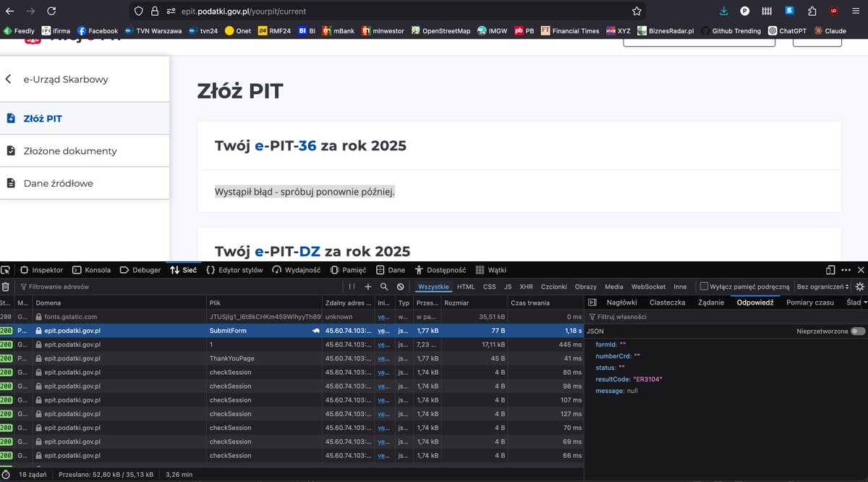Open the Dane devtools tab
The image size is (868, 482).
click(x=391, y=270)
